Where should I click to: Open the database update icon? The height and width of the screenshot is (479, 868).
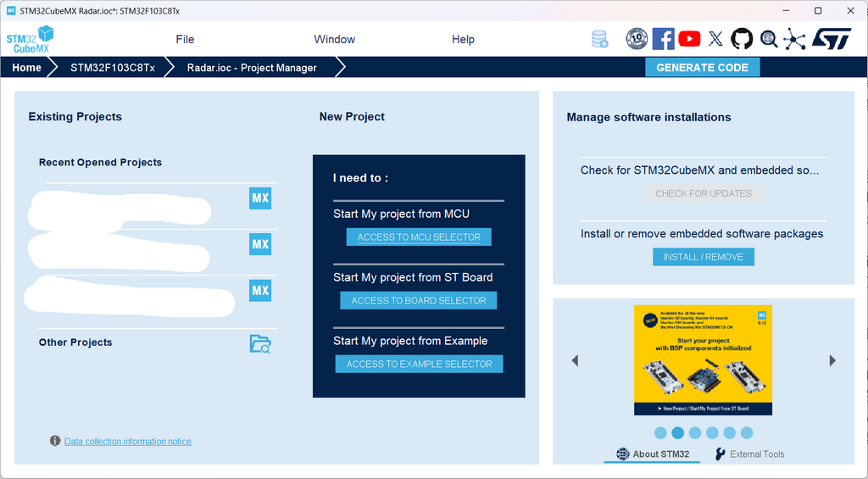[599, 39]
